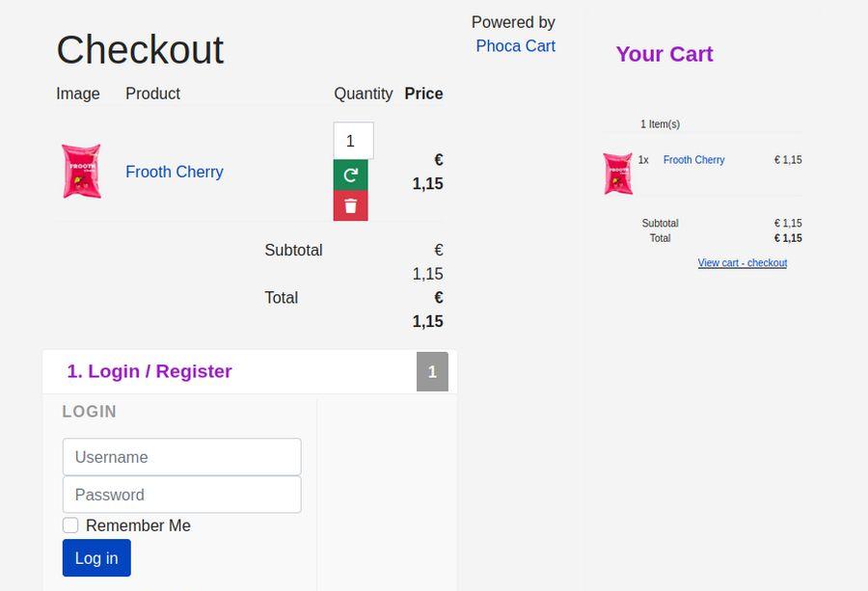Click the green refresh quantity icon

coord(350,175)
